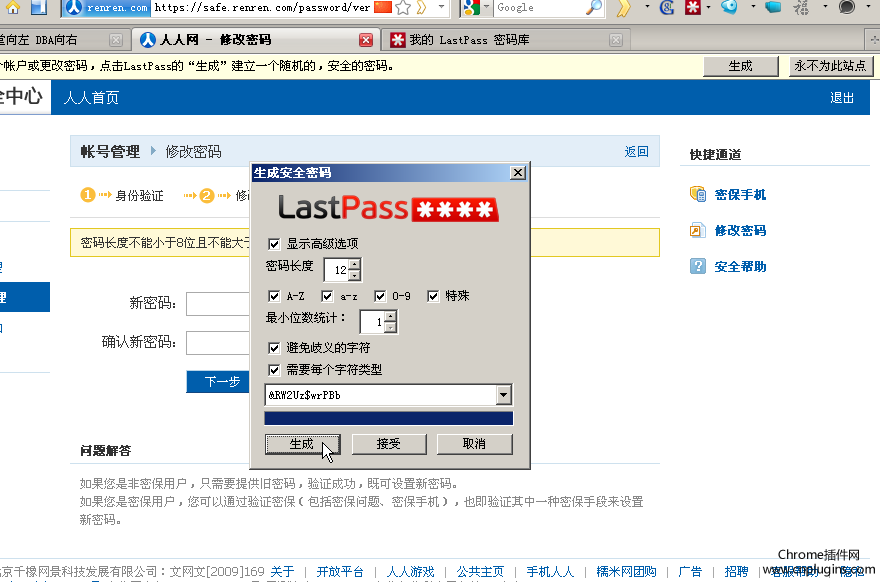The image size is (880, 582).
Task: Click 永不为此站点 in notification bar
Action: click(x=831, y=66)
